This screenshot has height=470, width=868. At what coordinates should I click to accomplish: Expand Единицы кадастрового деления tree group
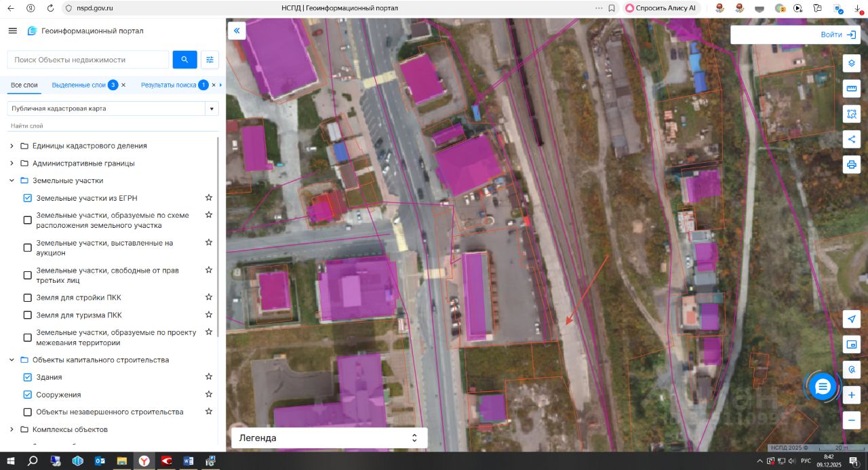click(x=12, y=146)
